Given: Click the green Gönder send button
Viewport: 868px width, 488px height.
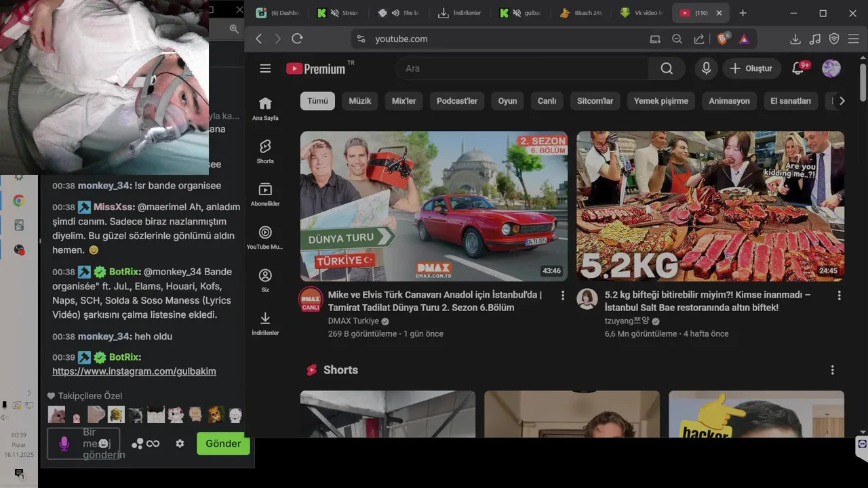Looking at the screenshot, I should [223, 443].
